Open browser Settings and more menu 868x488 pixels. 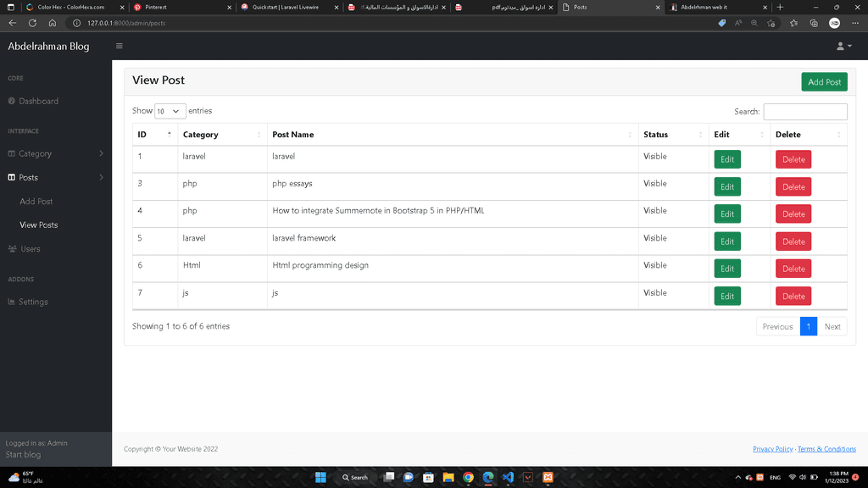pyautogui.click(x=855, y=23)
